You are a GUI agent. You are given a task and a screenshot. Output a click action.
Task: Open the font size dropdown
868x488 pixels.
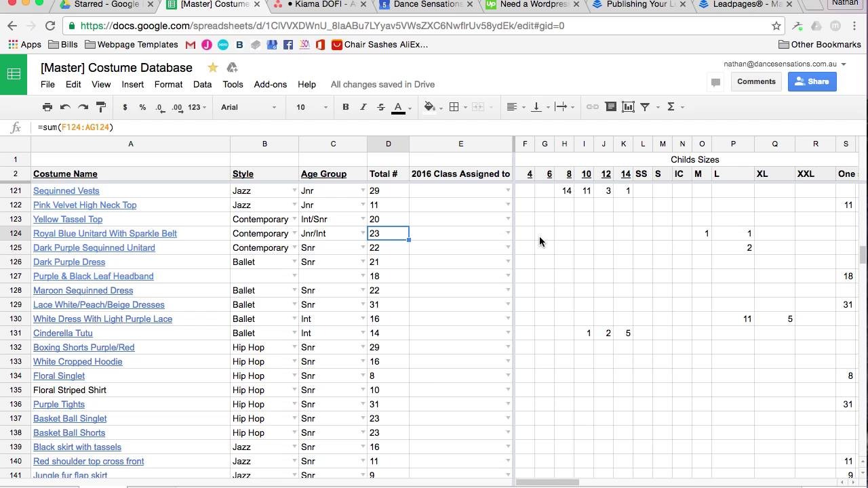[310, 106]
